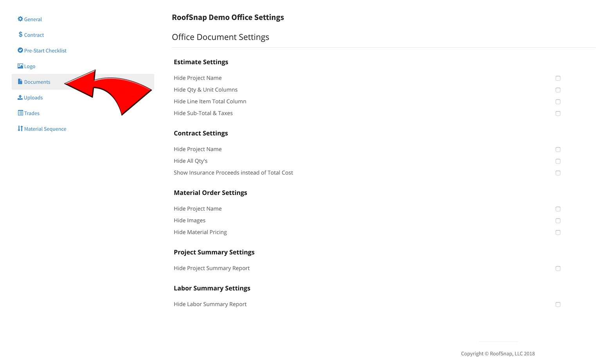Enable Hide Project Name under Material Order Settings
The height and width of the screenshot is (364, 596).
point(558,209)
